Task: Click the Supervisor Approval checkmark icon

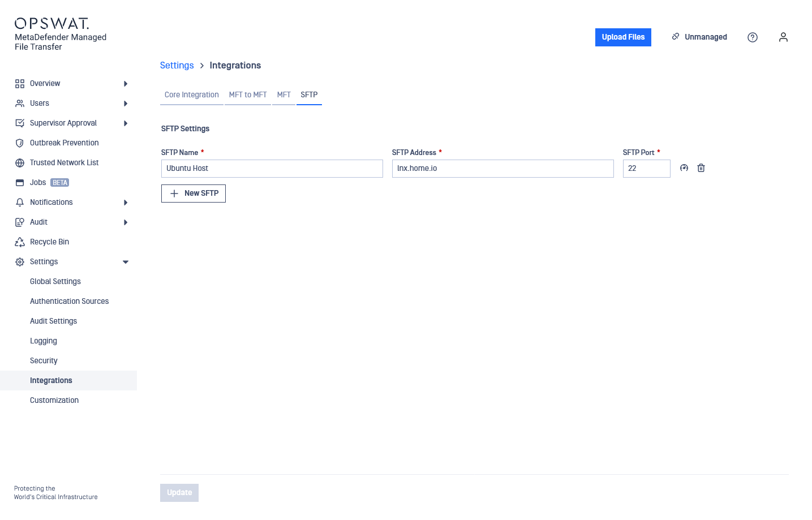Action: point(20,123)
